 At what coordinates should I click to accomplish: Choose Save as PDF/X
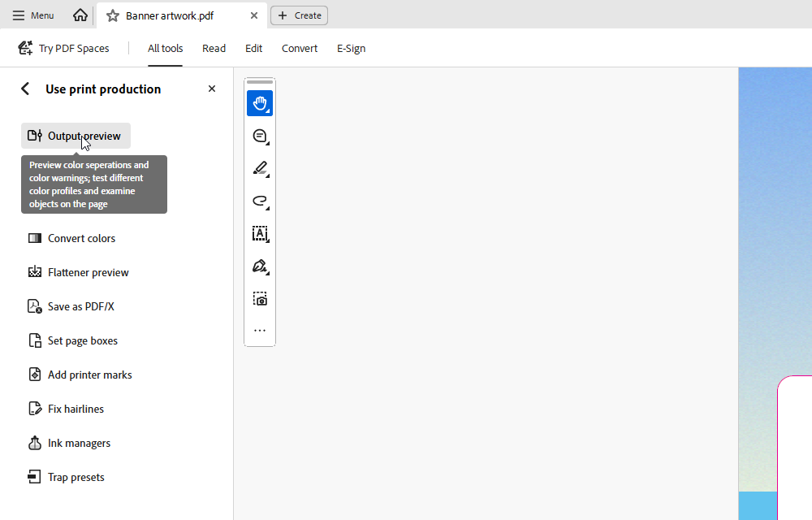click(x=71, y=306)
